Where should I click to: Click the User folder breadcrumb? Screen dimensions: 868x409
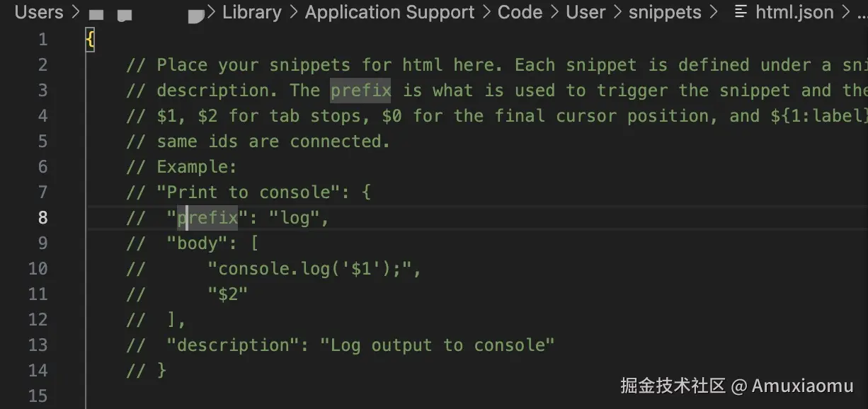pyautogui.click(x=586, y=12)
